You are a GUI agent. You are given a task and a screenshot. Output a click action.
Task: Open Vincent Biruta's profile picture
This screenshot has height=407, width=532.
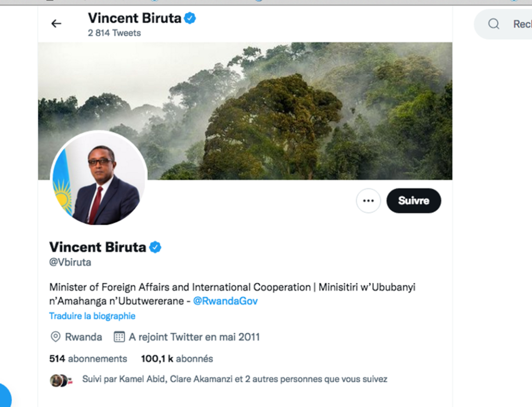pos(99,179)
